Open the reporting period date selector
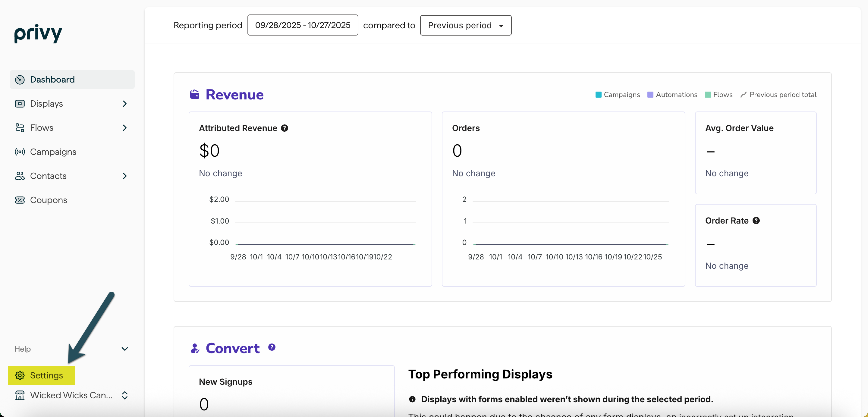The image size is (868, 417). coord(302,25)
